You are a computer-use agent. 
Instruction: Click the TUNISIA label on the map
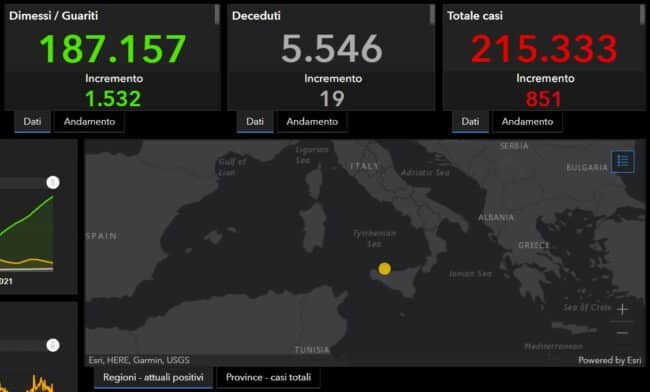312,350
